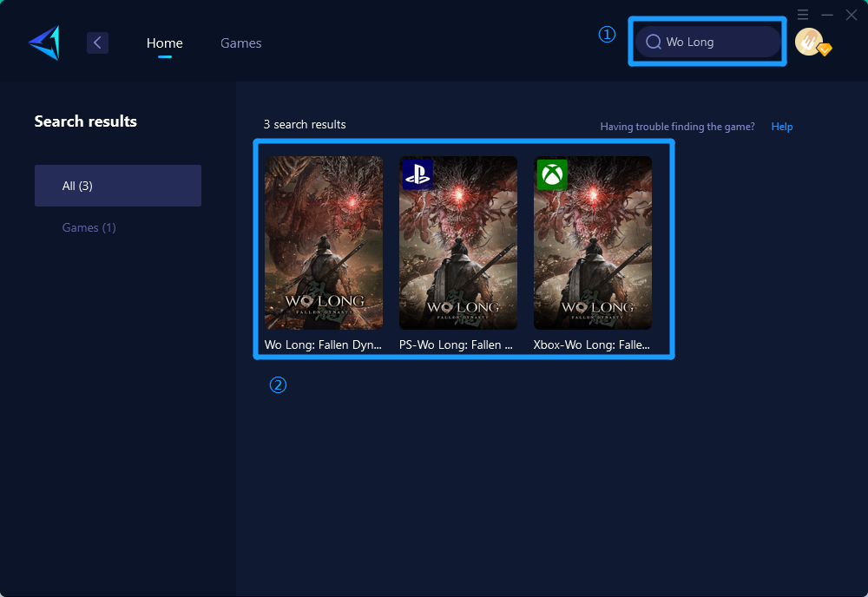
Task: Click "Having trouble finding the game?" text
Action: point(678,127)
